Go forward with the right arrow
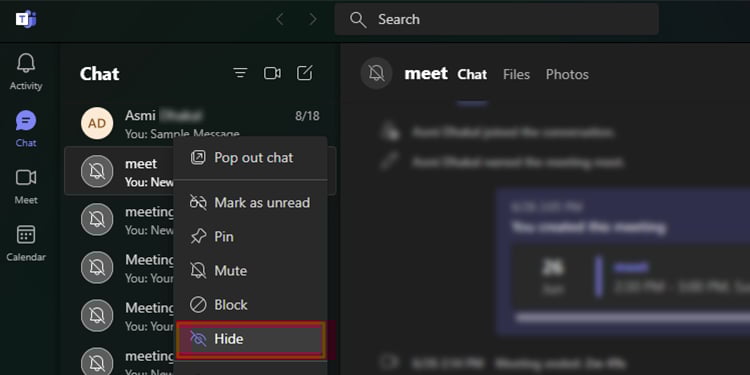Screen dimensions: 750x375 click(313, 19)
